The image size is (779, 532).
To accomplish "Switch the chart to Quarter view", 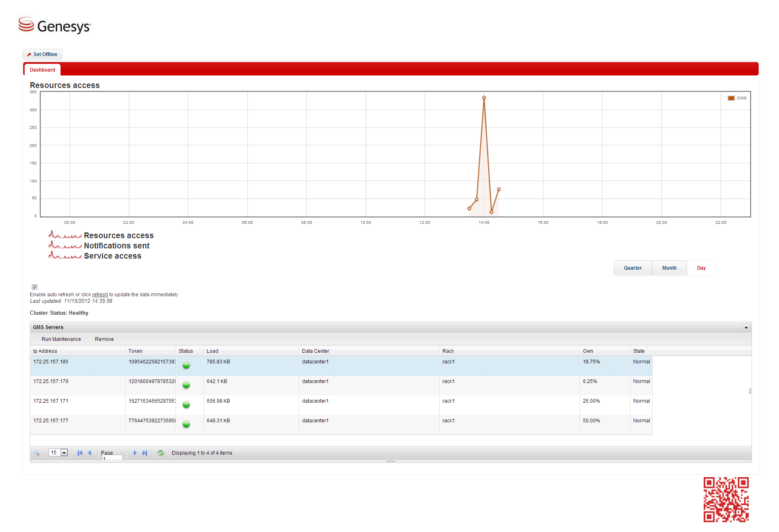I will click(x=632, y=268).
